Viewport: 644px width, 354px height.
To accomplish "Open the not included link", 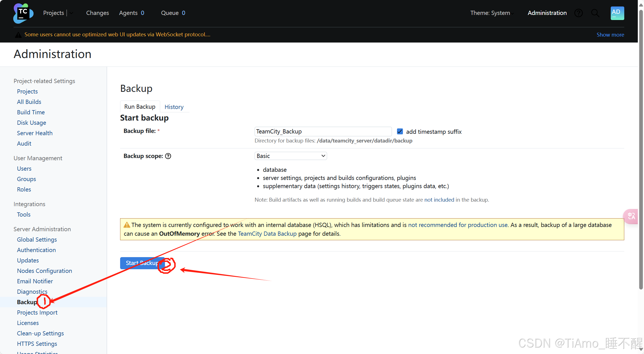I will click(439, 200).
